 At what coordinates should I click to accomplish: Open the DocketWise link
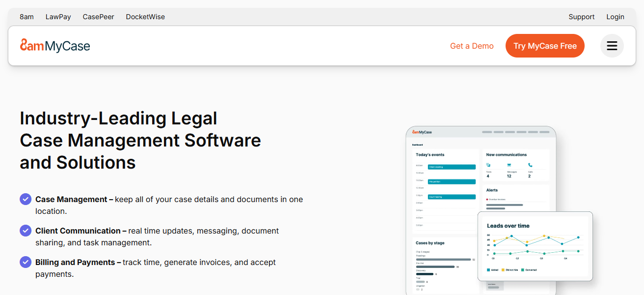point(145,17)
